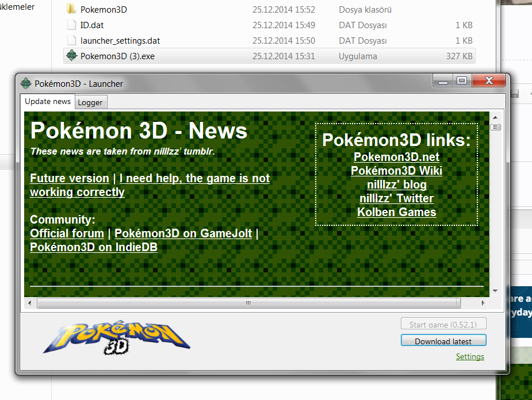
Task: Click the horizontal scrollbar thumb
Action: (x=248, y=303)
